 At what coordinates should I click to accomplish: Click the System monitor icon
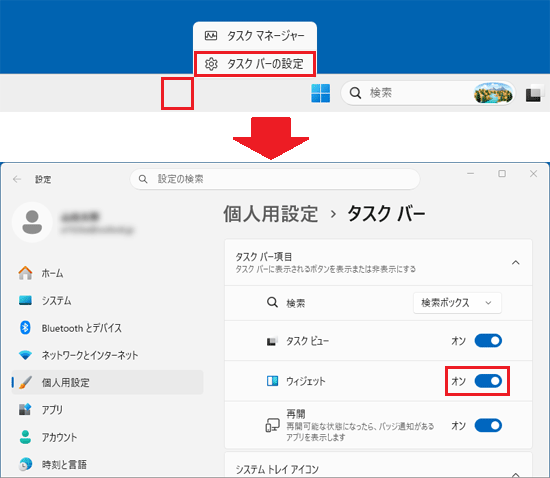pyautogui.click(x=25, y=300)
